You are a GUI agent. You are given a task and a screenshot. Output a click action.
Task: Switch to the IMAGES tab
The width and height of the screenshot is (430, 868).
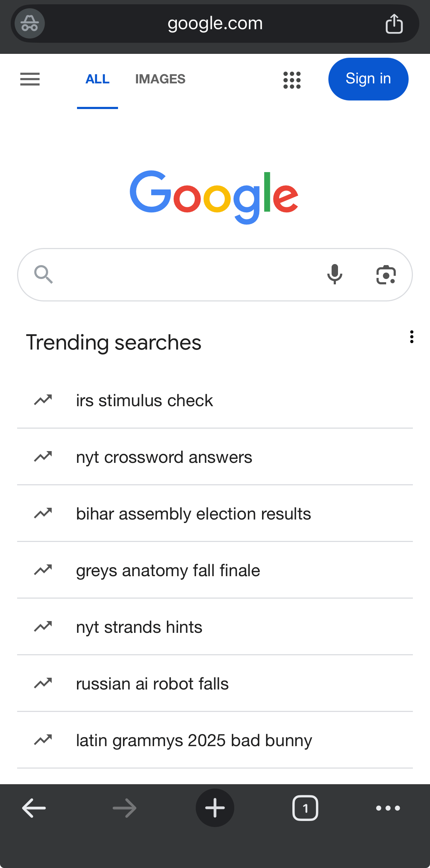point(160,79)
